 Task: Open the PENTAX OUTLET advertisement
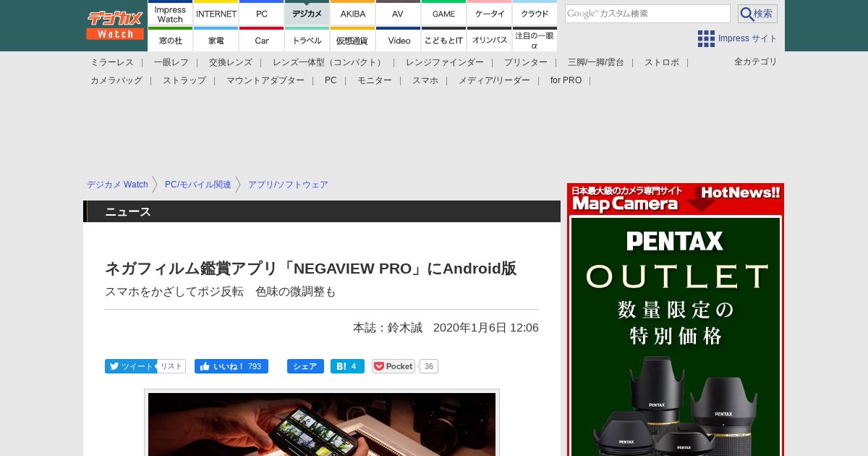pos(676,337)
